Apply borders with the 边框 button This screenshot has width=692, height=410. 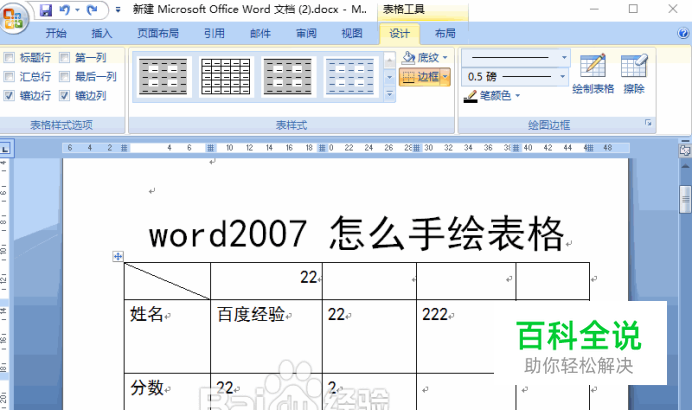[x=420, y=77]
